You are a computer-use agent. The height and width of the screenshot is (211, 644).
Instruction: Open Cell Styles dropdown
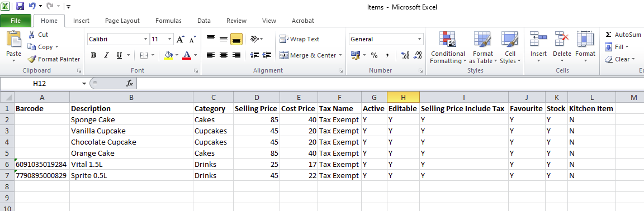click(x=510, y=47)
